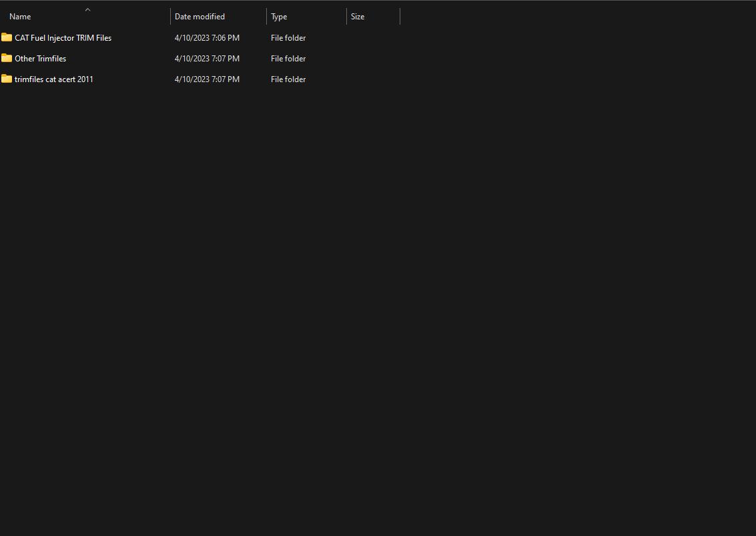Select the trimfiles cat acert 2011 folder
This screenshot has width=756, height=536.
tap(53, 79)
